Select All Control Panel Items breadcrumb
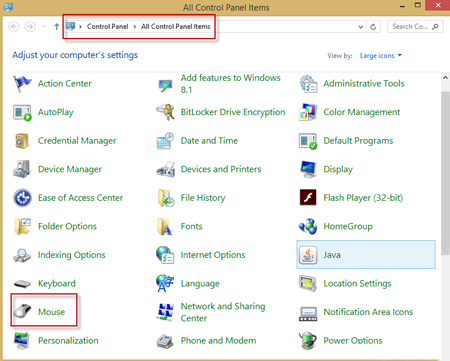The height and width of the screenshot is (361, 450). pyautogui.click(x=176, y=26)
